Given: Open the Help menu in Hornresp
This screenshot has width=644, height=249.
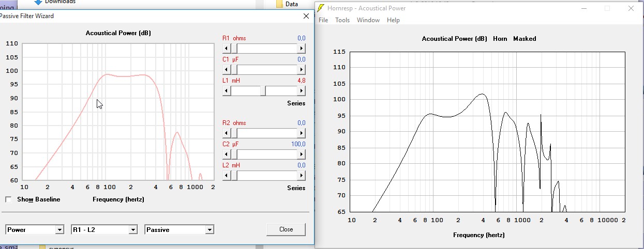Looking at the screenshot, I should tap(393, 20).
